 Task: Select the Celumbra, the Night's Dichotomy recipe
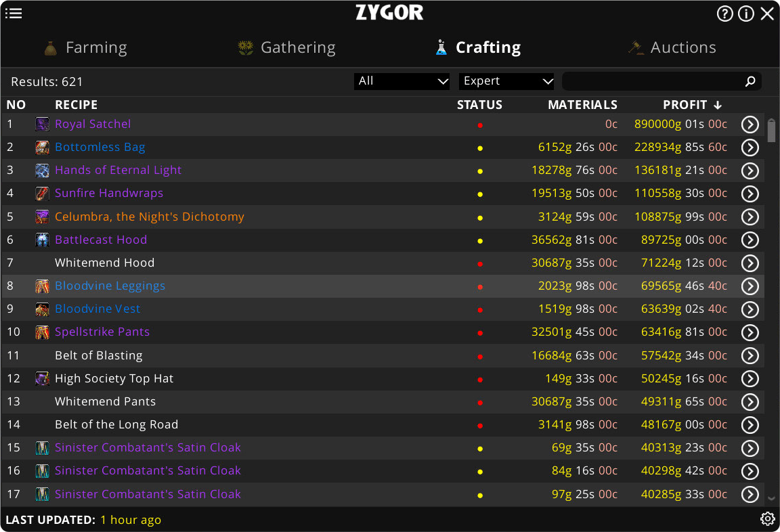click(149, 217)
